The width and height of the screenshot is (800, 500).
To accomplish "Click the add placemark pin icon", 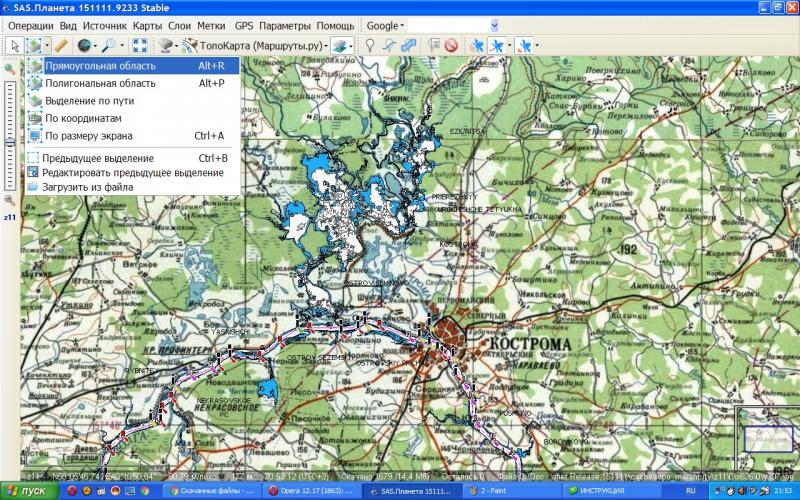I will coord(370,45).
